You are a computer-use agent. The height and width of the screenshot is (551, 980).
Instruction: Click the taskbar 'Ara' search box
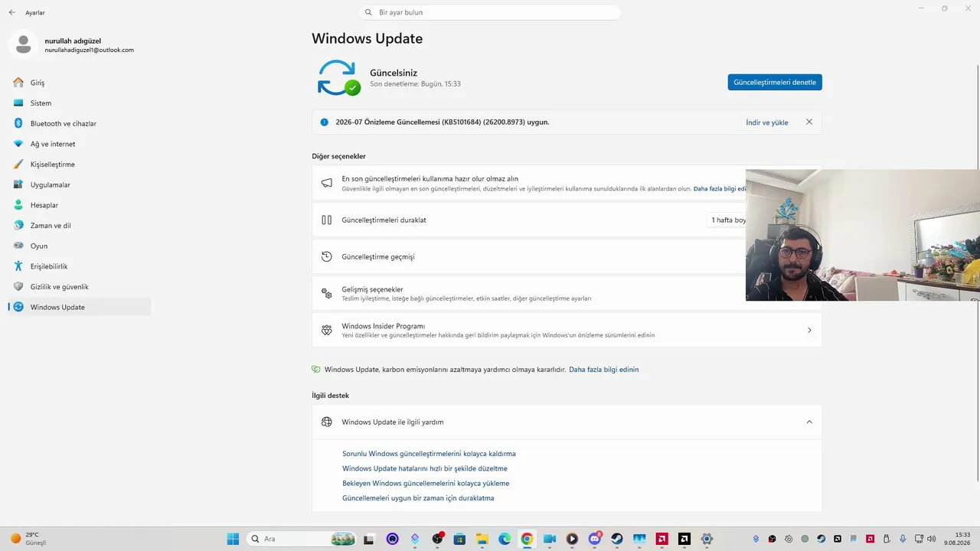click(x=302, y=539)
